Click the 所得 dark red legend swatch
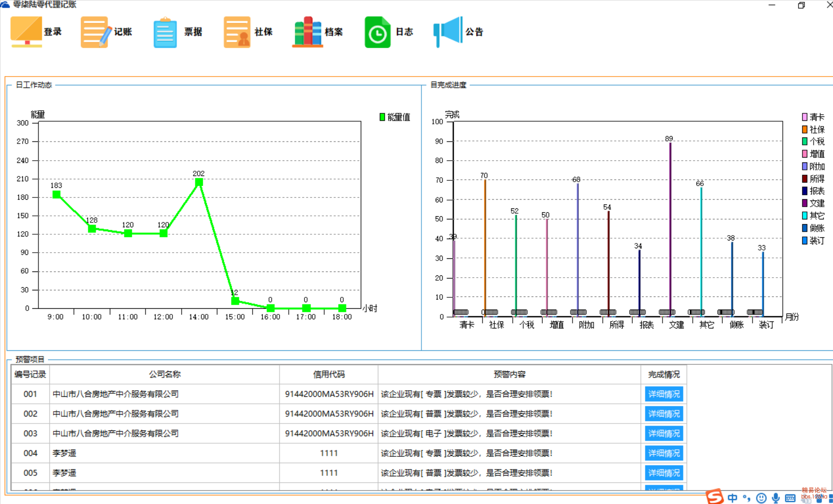The width and height of the screenshot is (833, 504). 805,179
